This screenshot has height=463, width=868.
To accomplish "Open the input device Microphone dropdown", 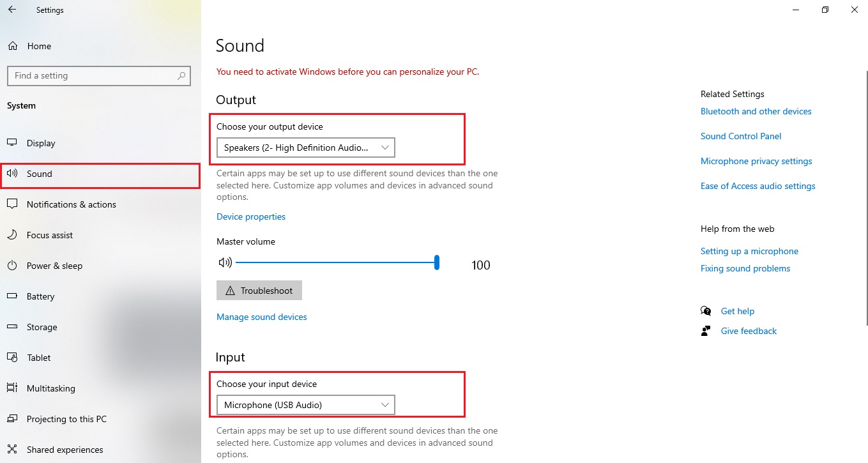I will [306, 405].
